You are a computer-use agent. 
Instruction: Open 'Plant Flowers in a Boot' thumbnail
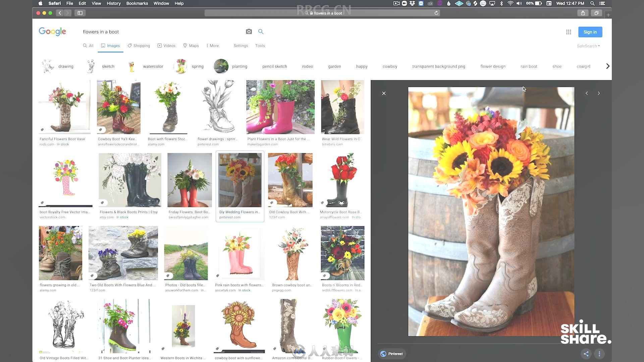[x=280, y=107]
